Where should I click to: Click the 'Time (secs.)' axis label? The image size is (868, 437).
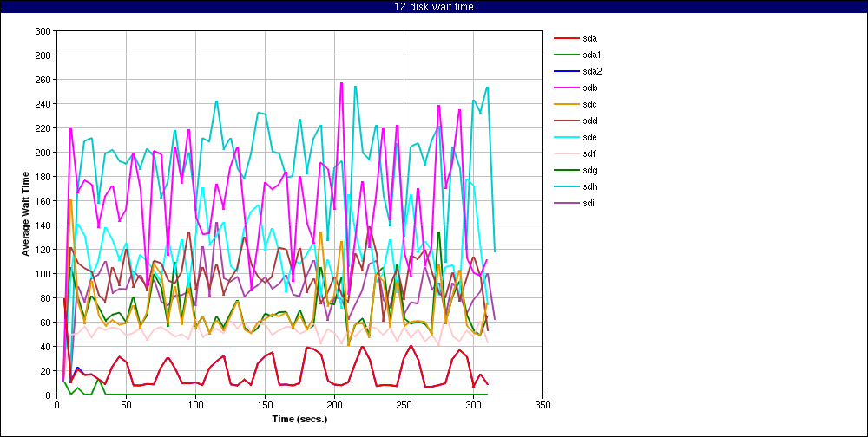pyautogui.click(x=299, y=419)
